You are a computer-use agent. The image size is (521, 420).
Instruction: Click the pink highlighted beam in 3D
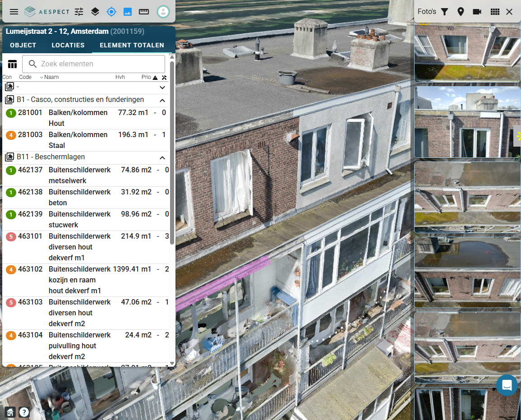point(223,282)
